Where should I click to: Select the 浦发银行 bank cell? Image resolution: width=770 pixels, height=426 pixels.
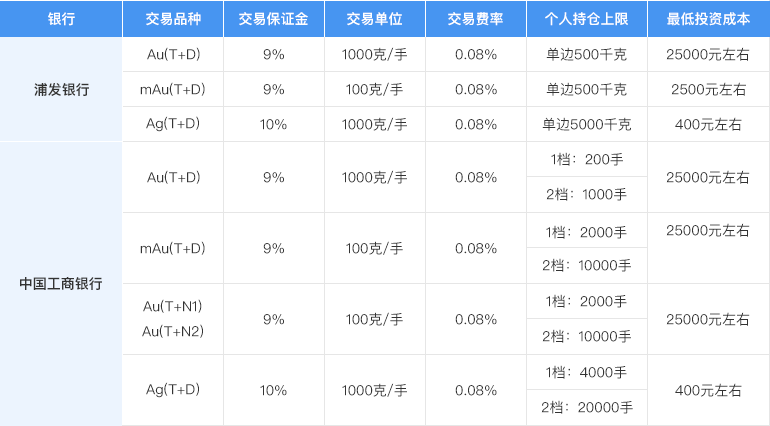(61, 89)
